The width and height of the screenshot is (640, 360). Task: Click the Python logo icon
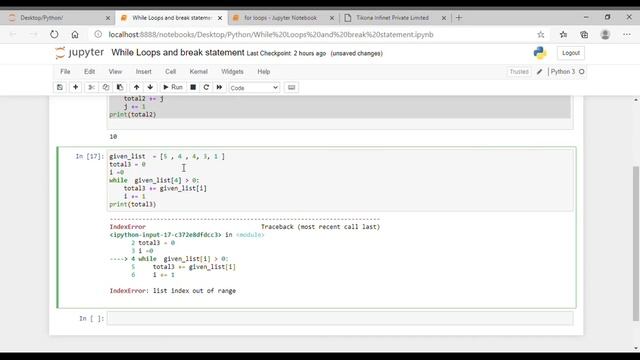pos(540,53)
